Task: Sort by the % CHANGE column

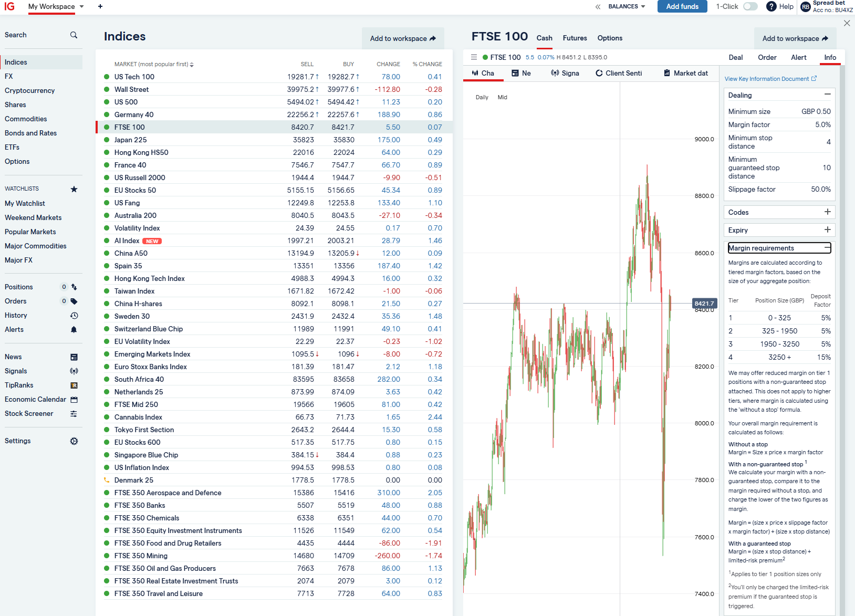Action: click(427, 64)
